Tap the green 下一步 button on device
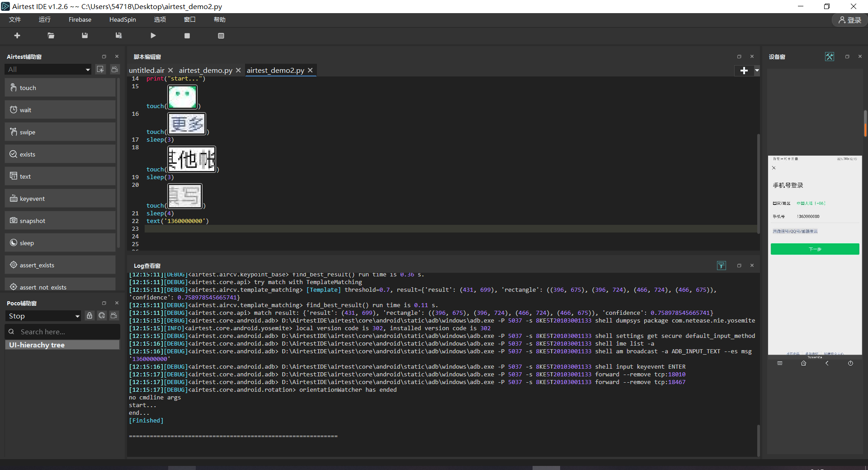 (815, 249)
